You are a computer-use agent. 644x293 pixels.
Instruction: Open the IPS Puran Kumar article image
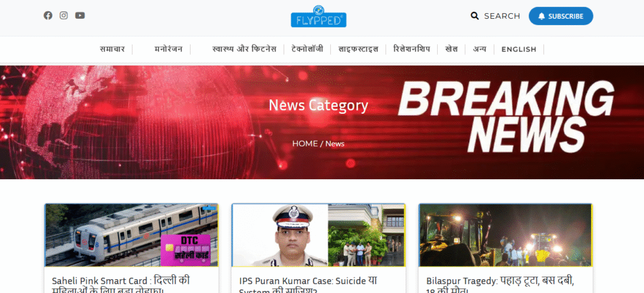[x=318, y=235]
